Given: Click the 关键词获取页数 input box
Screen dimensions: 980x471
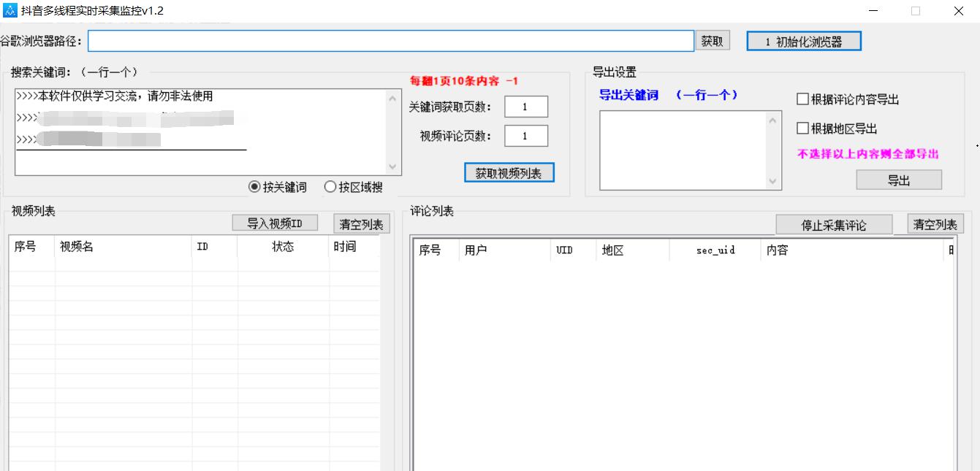Looking at the screenshot, I should (525, 107).
